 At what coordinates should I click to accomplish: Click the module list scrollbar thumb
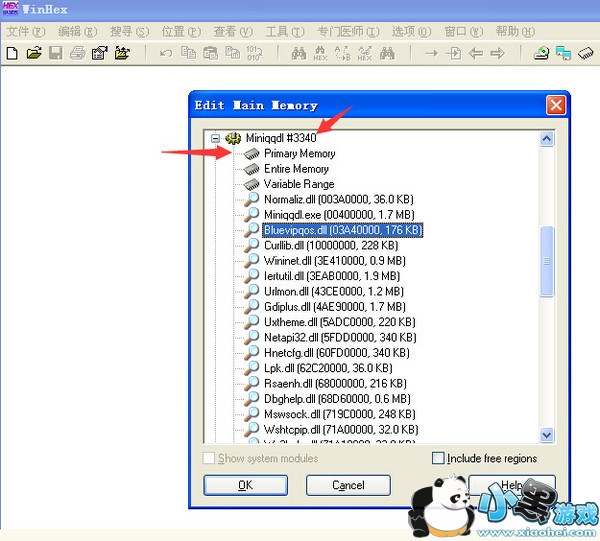tap(547, 261)
